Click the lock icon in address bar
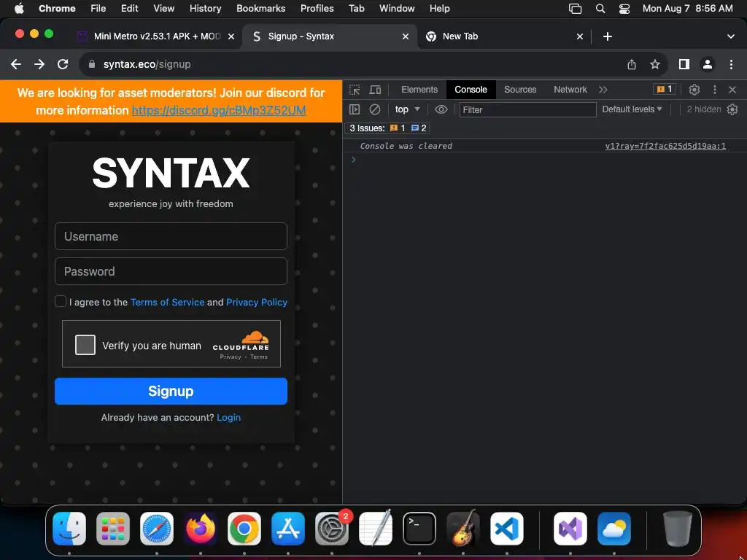Image resolution: width=747 pixels, height=560 pixels. 92,64
